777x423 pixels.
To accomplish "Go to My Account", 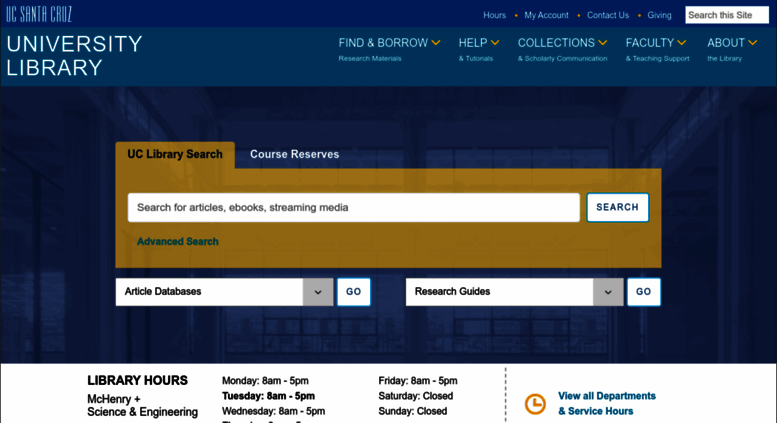I will [547, 15].
